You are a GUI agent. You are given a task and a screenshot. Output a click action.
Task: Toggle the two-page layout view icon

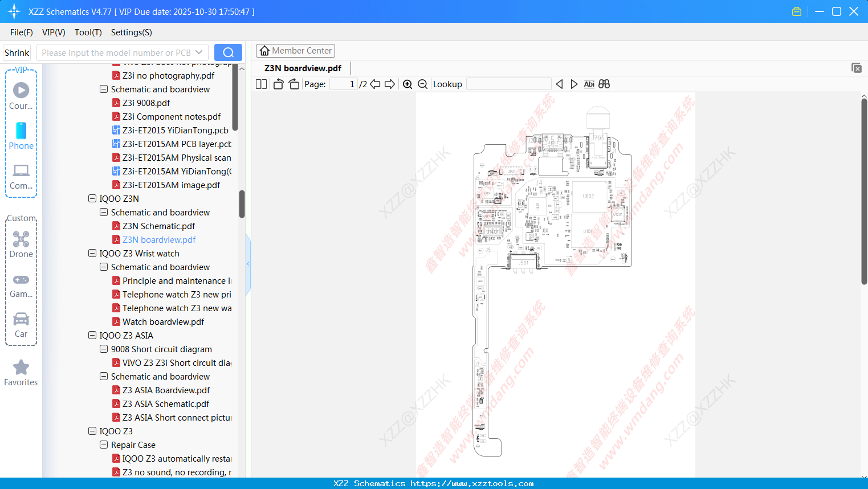[x=261, y=84]
